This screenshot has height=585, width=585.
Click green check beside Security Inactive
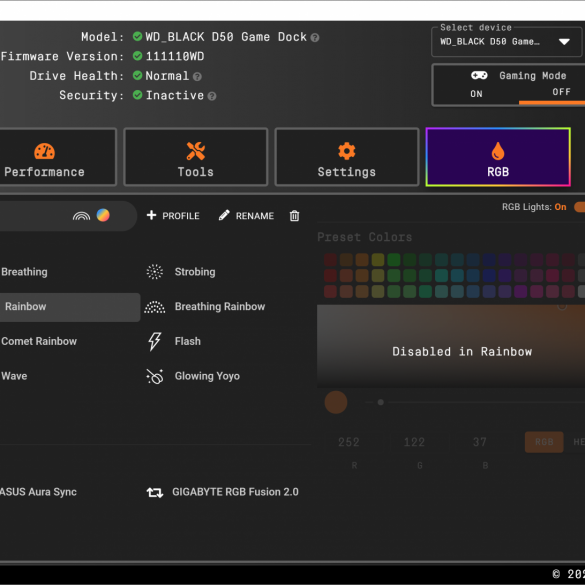(x=137, y=95)
